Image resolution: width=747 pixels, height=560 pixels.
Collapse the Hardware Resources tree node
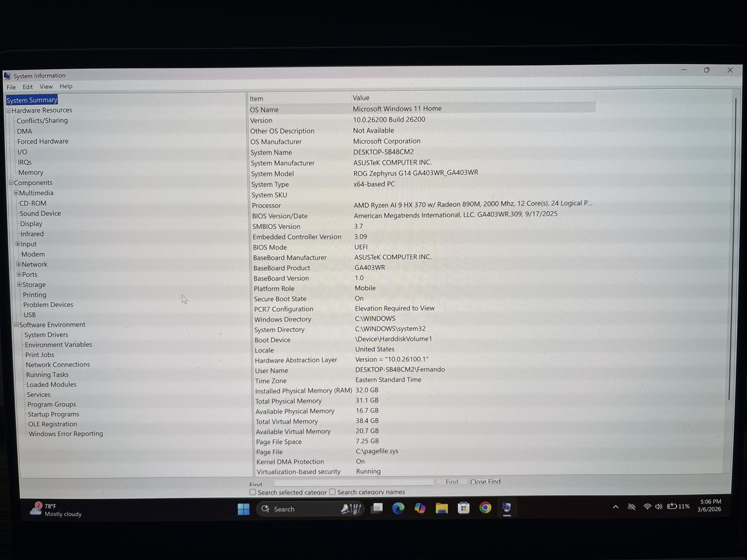pos(9,110)
